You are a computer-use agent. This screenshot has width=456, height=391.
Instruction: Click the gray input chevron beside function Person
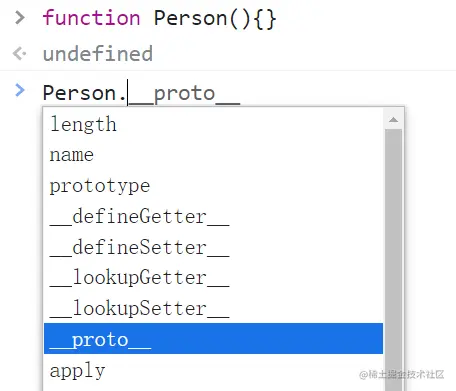click(20, 18)
